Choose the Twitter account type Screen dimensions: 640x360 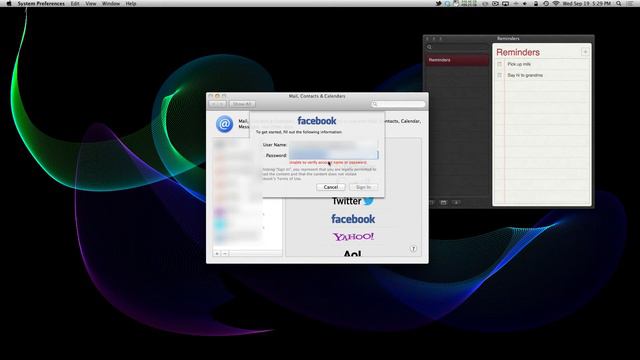click(353, 201)
